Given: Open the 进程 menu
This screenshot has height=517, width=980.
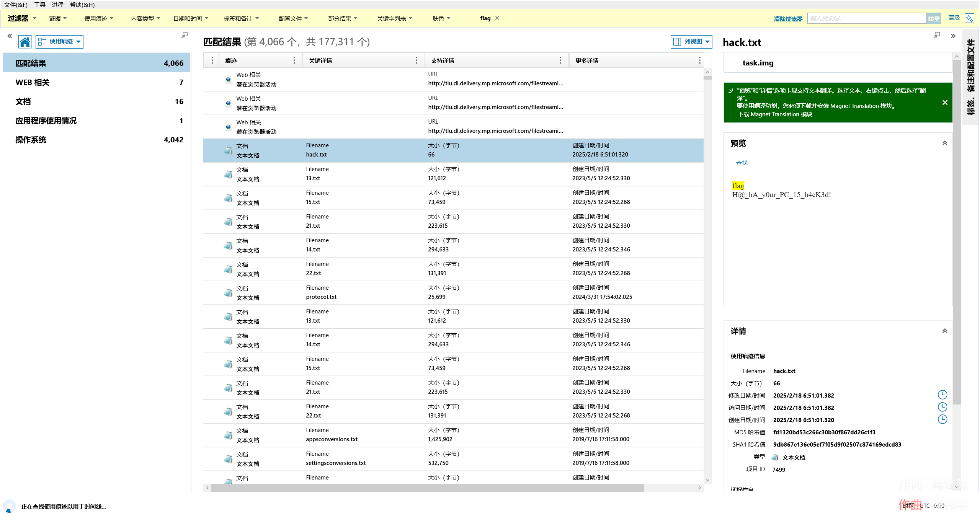Looking at the screenshot, I should click(x=58, y=5).
